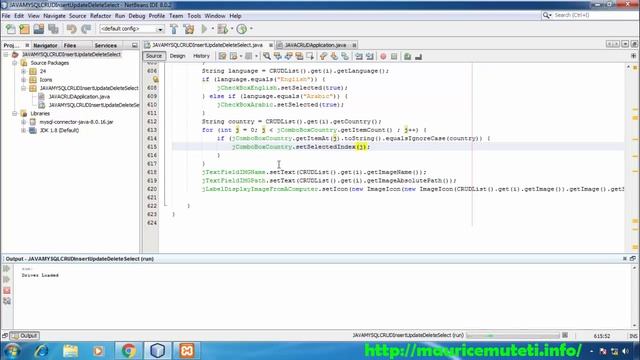This screenshot has height=360, width=640.
Task: Click the Source view button
Action: click(x=154, y=56)
